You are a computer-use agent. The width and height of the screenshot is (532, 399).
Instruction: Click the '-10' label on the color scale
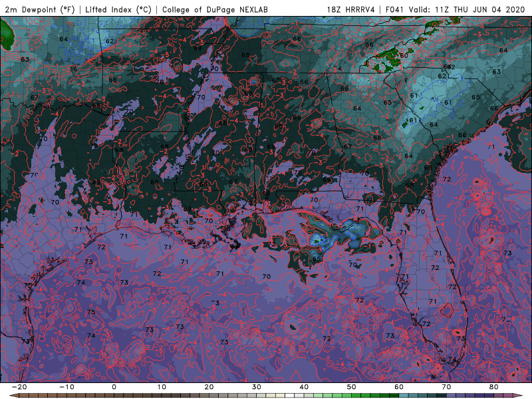pos(66,387)
